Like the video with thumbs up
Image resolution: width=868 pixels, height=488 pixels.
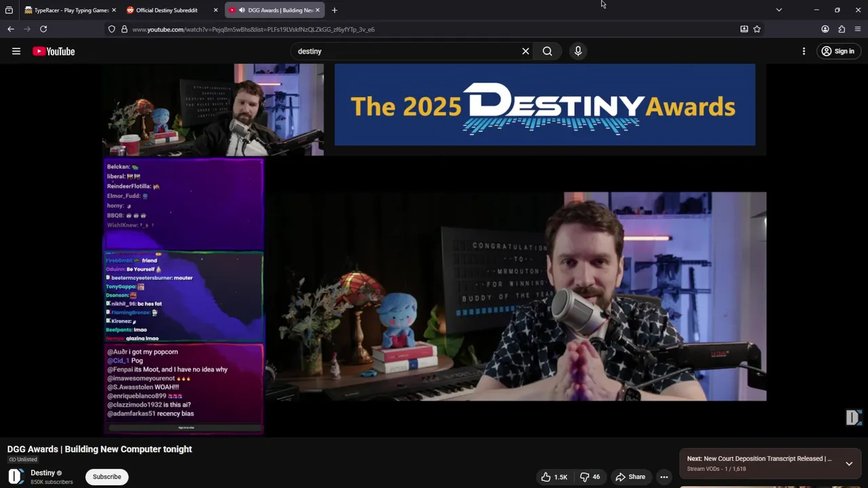(554, 477)
